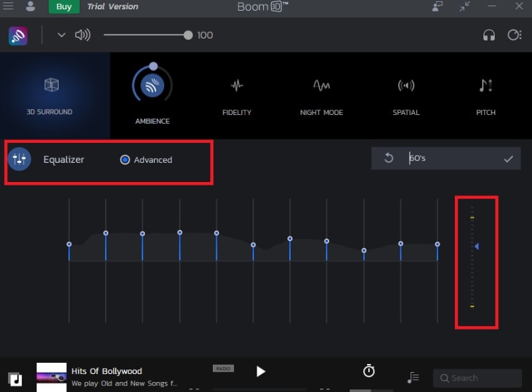The height and width of the screenshot is (392, 532).
Task: Click the first equalizer band handle
Action: coord(69,244)
